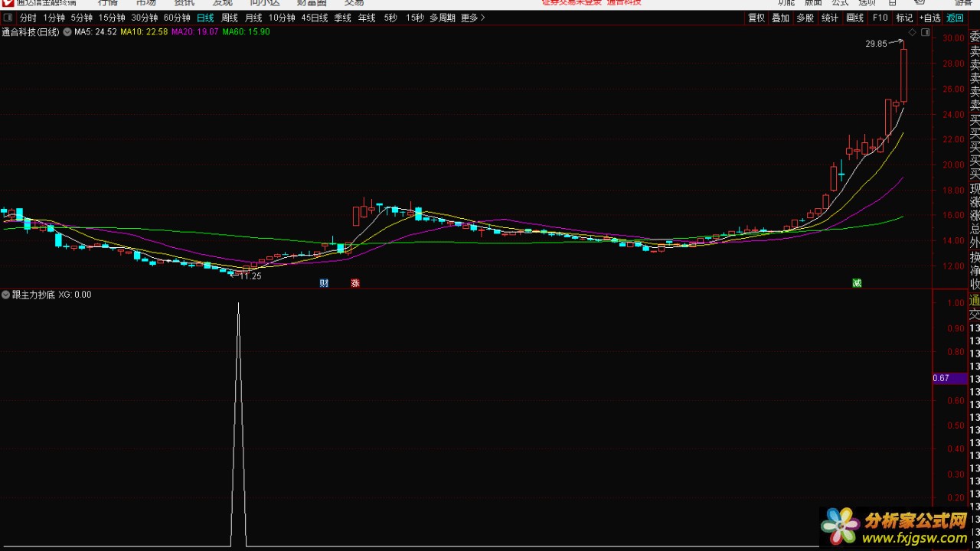Viewport: 980px width, 551px height.
Task: Switch to 周线 weekly chart
Action: coord(230,18)
